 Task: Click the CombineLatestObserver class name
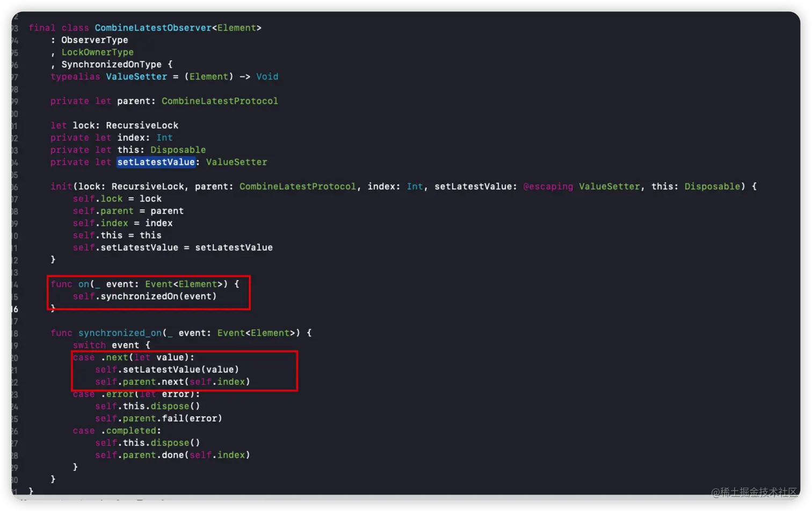click(153, 28)
